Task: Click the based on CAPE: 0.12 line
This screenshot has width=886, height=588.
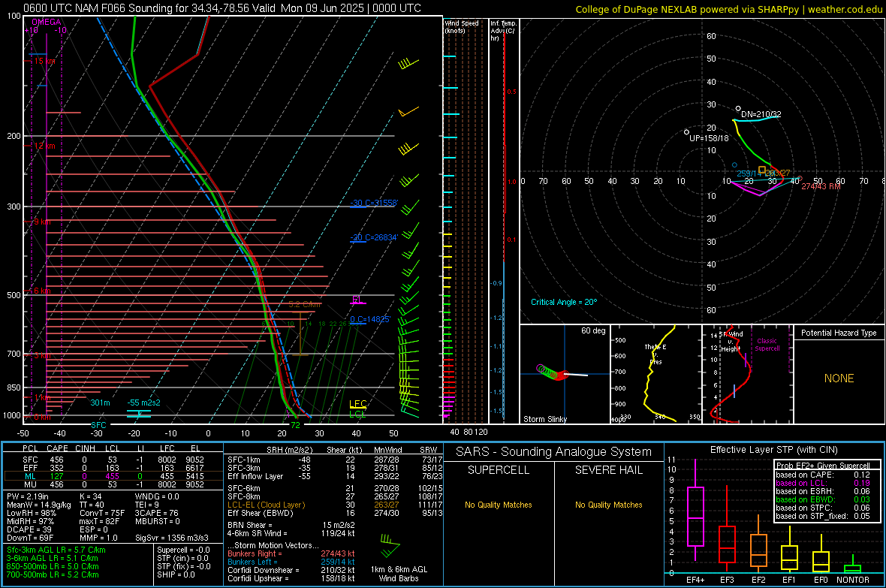Action: (823, 475)
